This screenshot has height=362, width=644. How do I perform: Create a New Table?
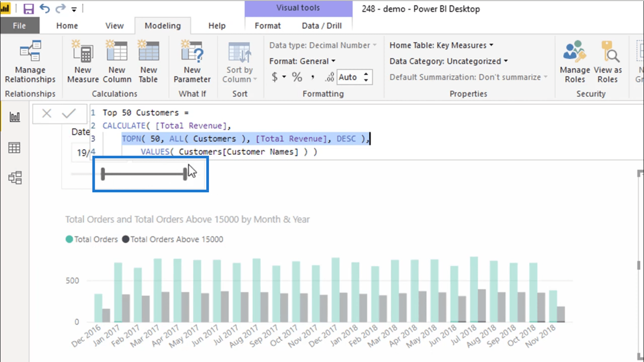(149, 62)
